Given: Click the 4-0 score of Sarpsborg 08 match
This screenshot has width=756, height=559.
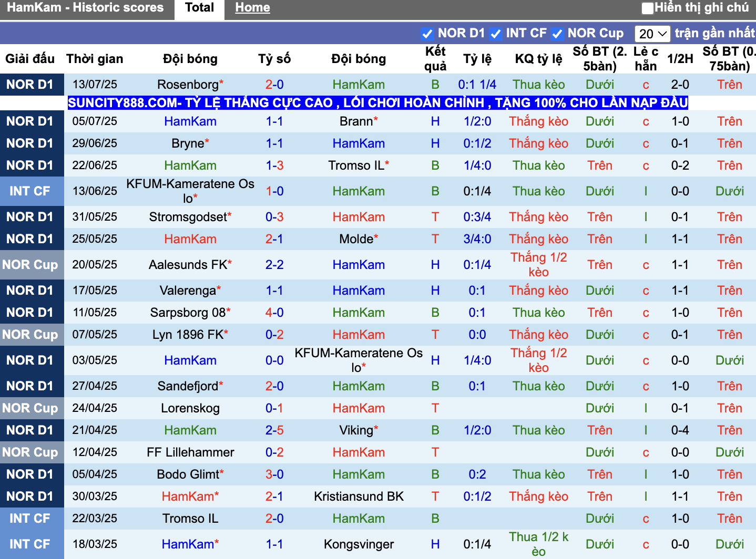Looking at the screenshot, I should coord(274,313).
